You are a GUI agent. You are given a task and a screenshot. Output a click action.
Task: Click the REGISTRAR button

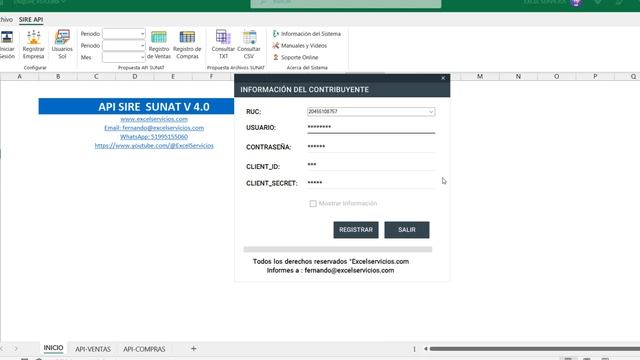click(356, 230)
